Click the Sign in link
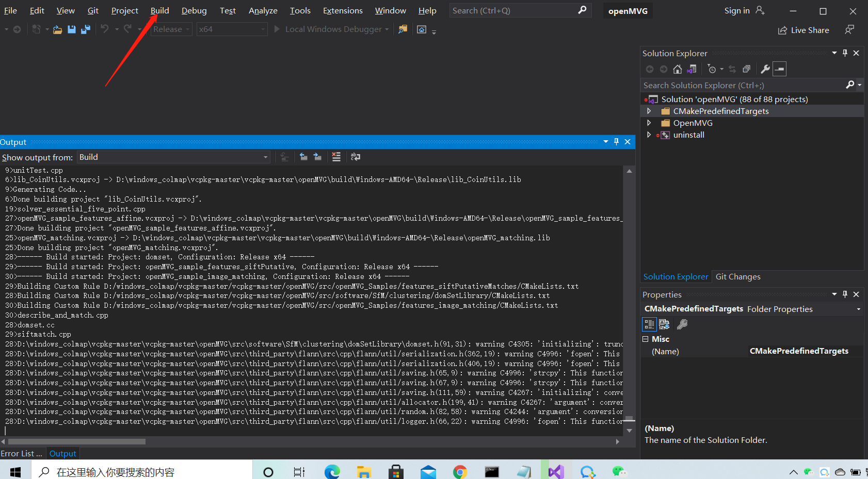The height and width of the screenshot is (479, 868). tap(737, 10)
